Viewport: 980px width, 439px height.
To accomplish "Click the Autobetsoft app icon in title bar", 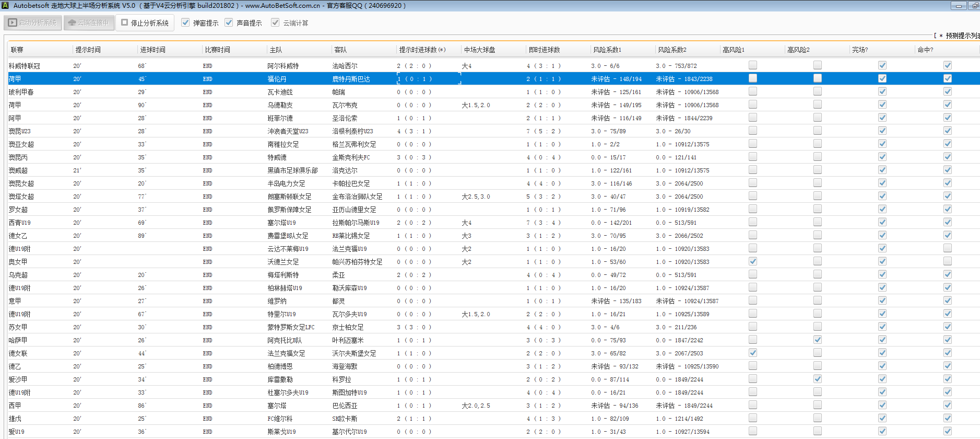I will coord(5,6).
